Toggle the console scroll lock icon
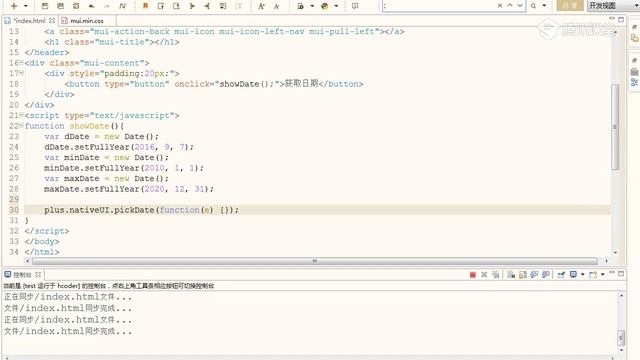The image size is (640, 360). point(522,275)
